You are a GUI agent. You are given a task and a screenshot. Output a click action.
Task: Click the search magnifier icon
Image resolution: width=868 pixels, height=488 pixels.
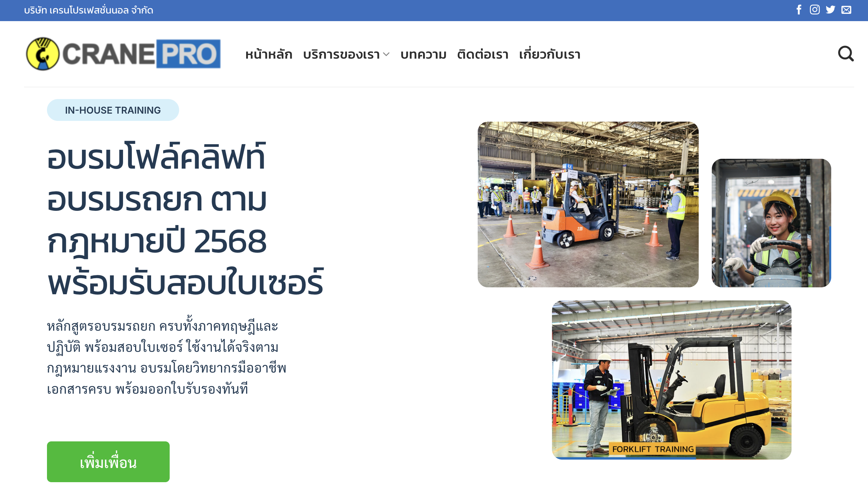coord(846,54)
